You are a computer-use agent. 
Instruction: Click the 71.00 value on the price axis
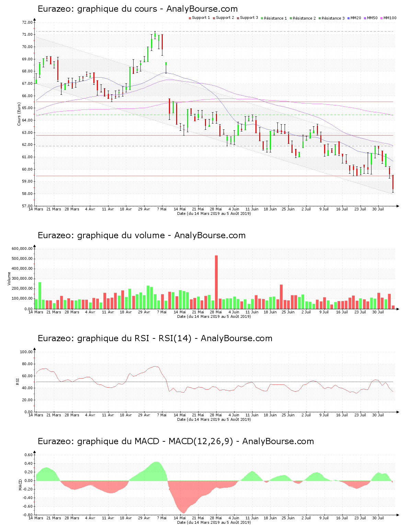point(27,35)
